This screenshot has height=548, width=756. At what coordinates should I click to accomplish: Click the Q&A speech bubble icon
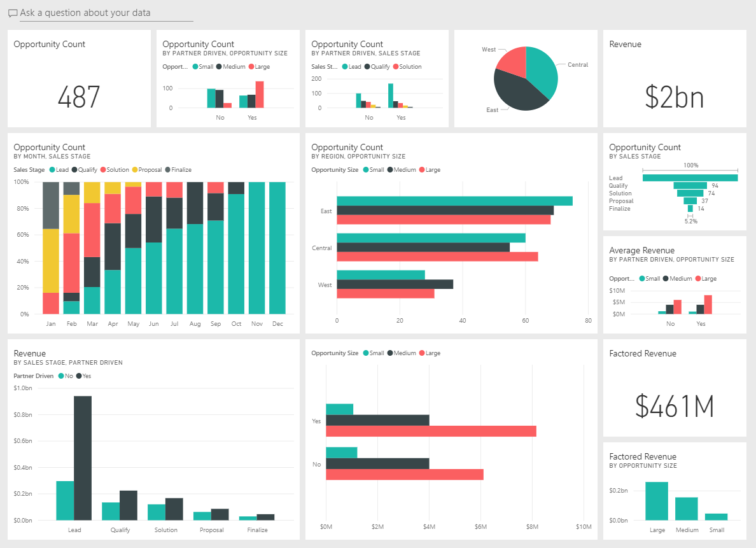(x=13, y=13)
